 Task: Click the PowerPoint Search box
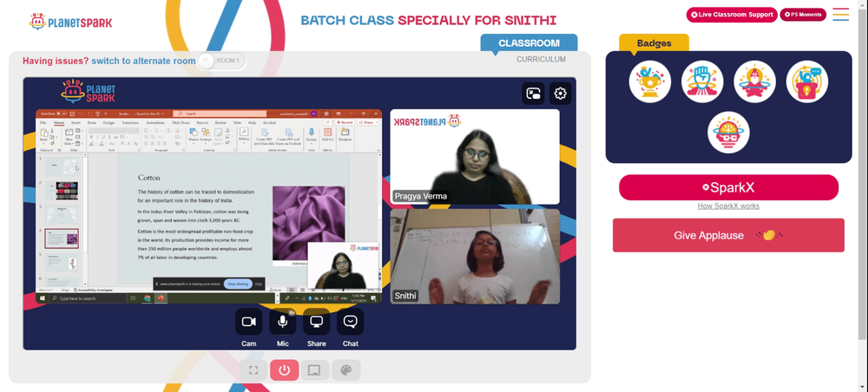pos(220,114)
